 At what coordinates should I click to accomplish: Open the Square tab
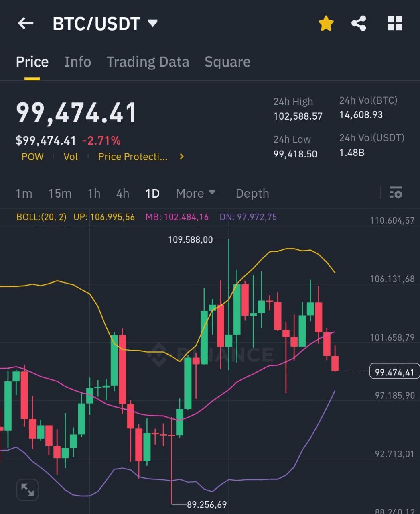(x=227, y=62)
